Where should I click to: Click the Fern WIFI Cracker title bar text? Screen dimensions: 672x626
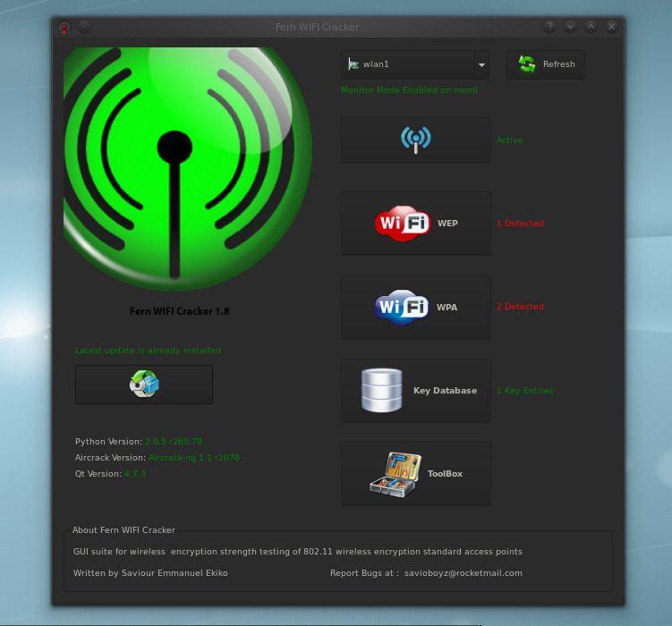coord(317,27)
